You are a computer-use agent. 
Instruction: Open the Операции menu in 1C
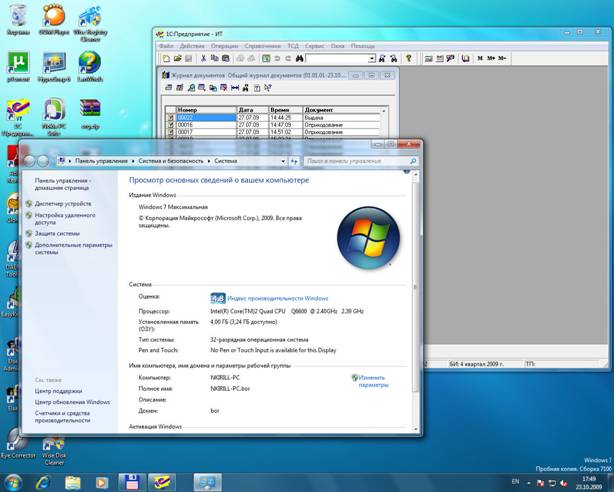pos(224,46)
